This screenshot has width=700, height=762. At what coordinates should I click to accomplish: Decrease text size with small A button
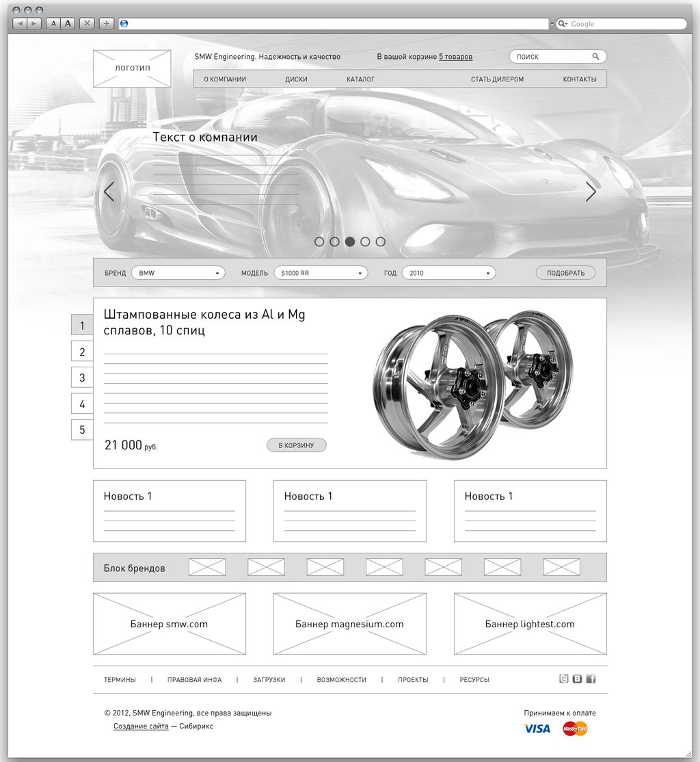tap(53, 23)
